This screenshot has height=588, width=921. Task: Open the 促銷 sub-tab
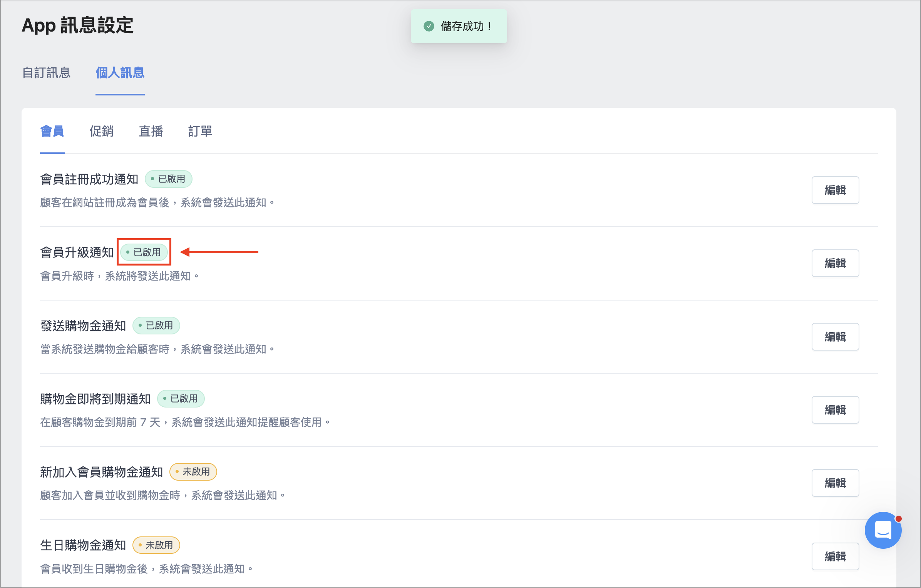(x=102, y=131)
